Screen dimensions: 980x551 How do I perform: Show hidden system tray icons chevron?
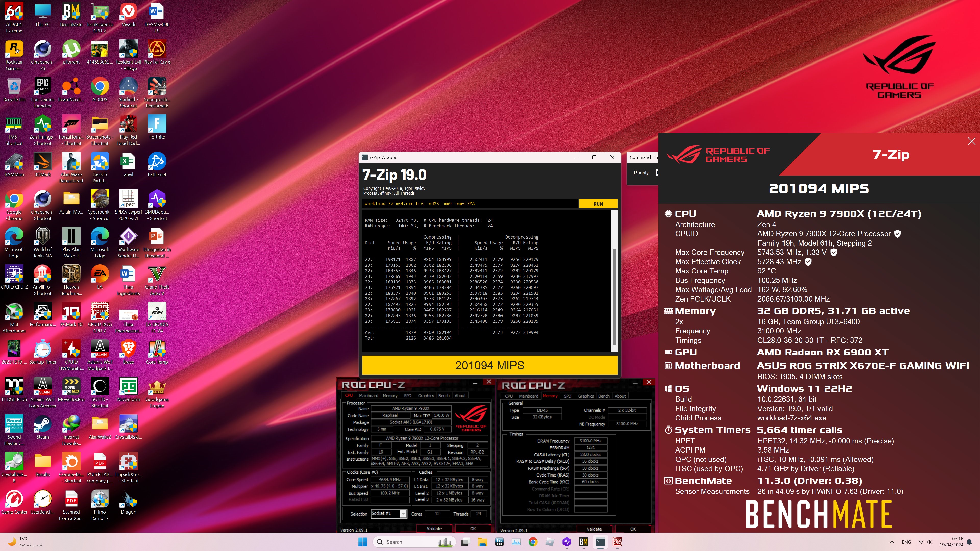891,542
